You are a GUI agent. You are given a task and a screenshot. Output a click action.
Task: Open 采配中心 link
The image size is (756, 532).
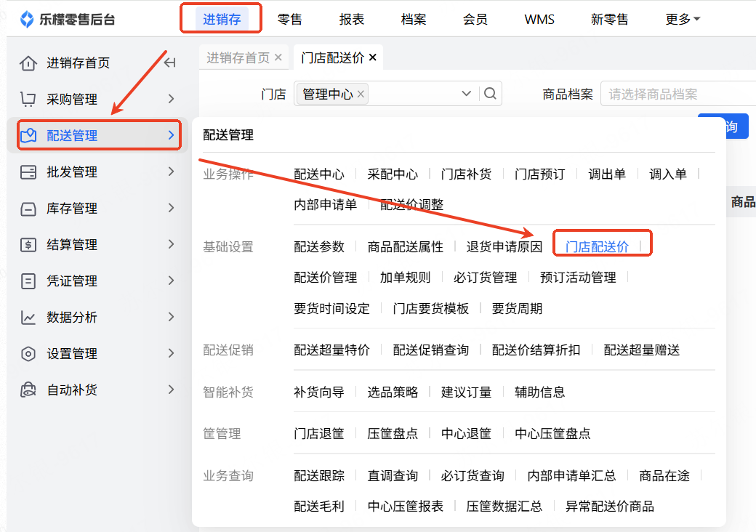(x=393, y=174)
